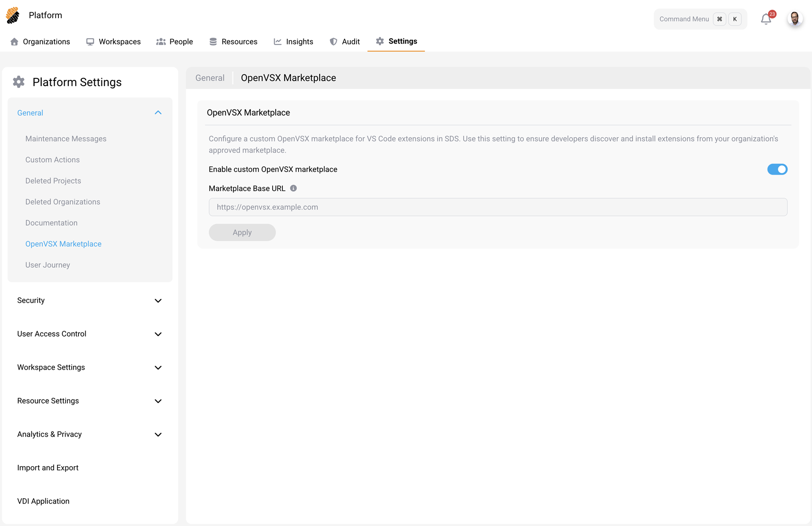
Task: Open the Command Menu
Action: 700,19
